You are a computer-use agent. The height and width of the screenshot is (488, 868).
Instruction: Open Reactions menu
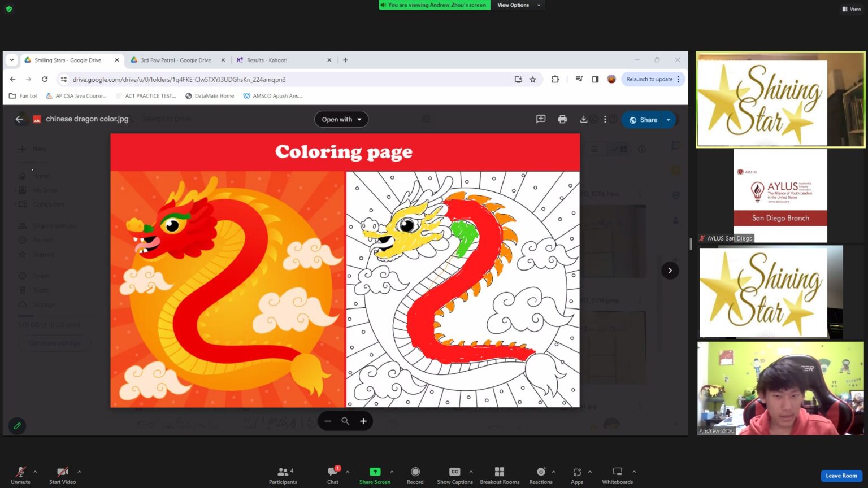(x=541, y=475)
